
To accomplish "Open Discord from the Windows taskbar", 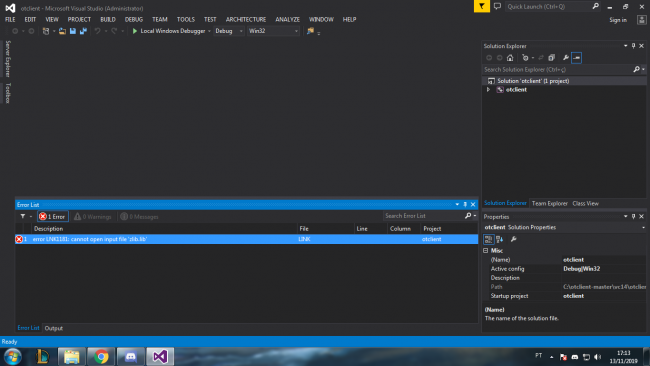I will pyautogui.click(x=131, y=356).
